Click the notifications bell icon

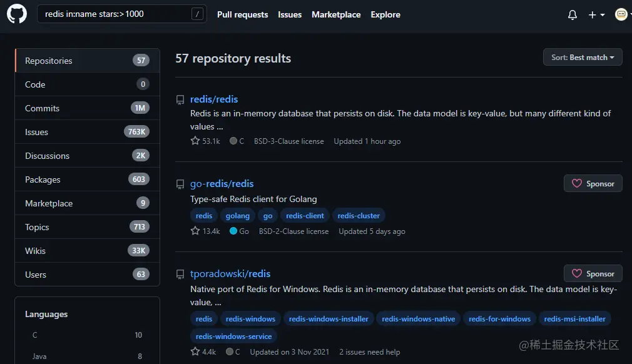click(573, 15)
